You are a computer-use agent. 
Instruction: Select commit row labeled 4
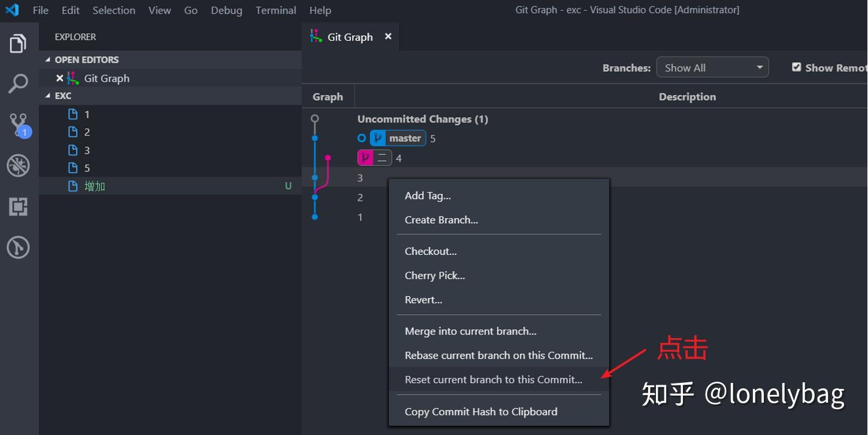coord(585,158)
